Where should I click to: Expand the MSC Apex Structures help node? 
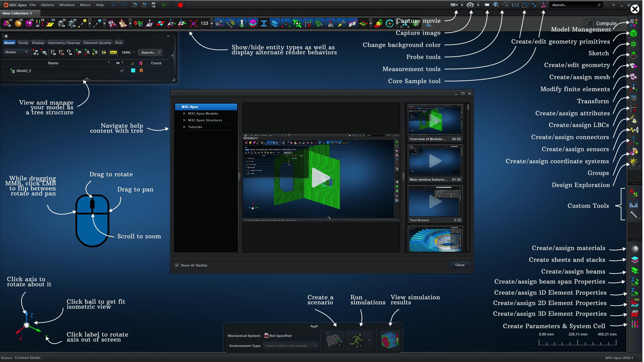184,120
